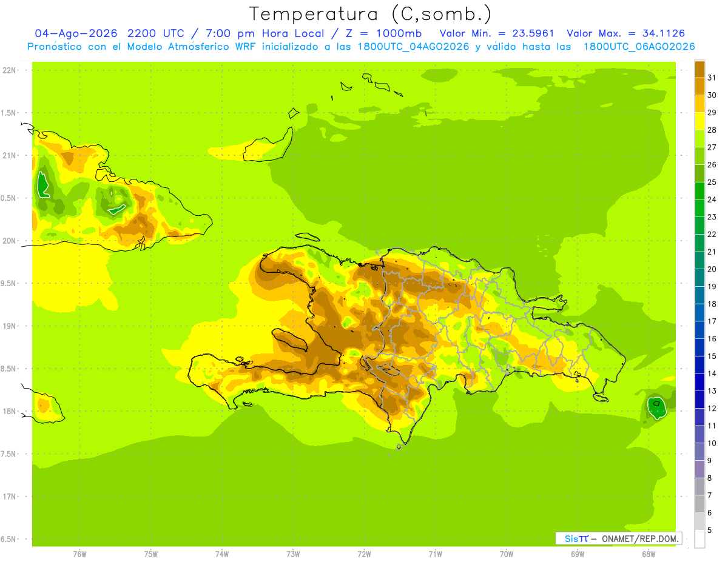
Task: Click the legend value "30"
Action: 712,95
